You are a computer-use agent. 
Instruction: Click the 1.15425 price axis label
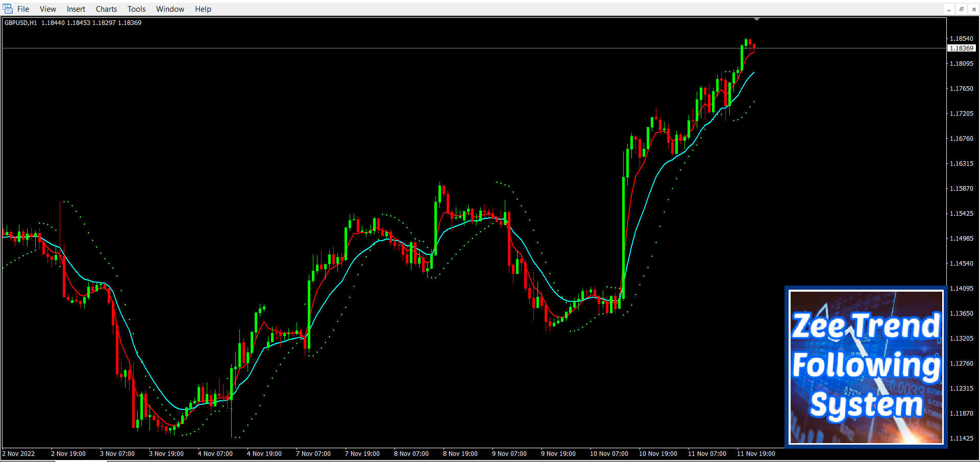click(961, 214)
